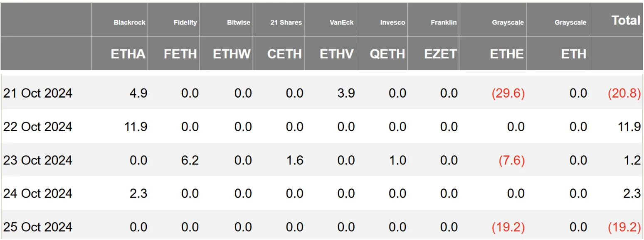Select the CETH ticker header
The image size is (644, 240).
[x=284, y=54]
